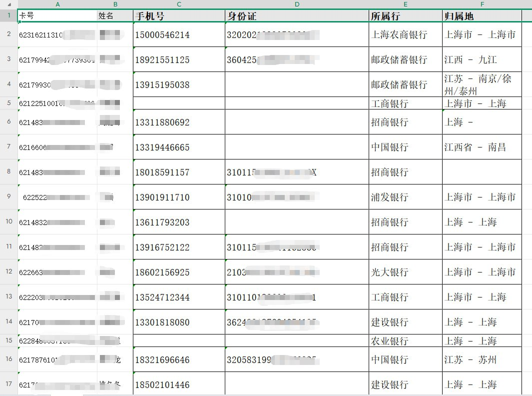Click the 姓名 header cell
Image resolution: width=532 pixels, height=396 pixels.
coord(115,16)
